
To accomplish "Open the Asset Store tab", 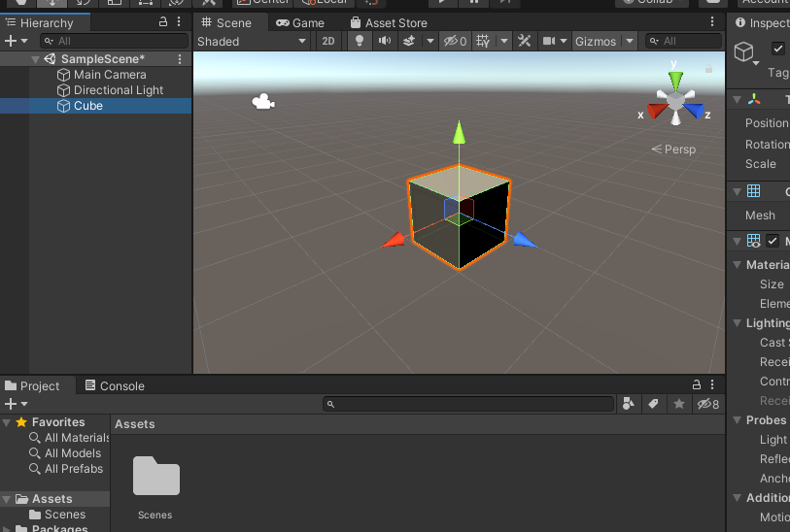I will [389, 22].
